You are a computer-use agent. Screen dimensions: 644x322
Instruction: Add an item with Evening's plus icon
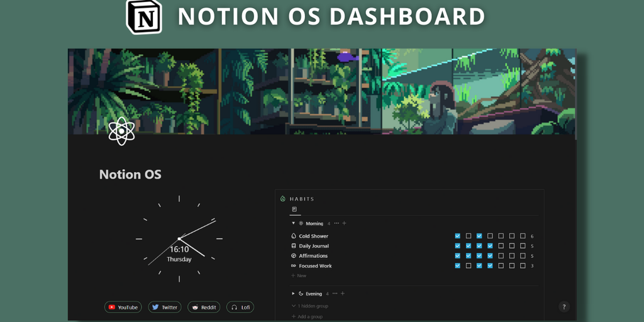coord(343,294)
